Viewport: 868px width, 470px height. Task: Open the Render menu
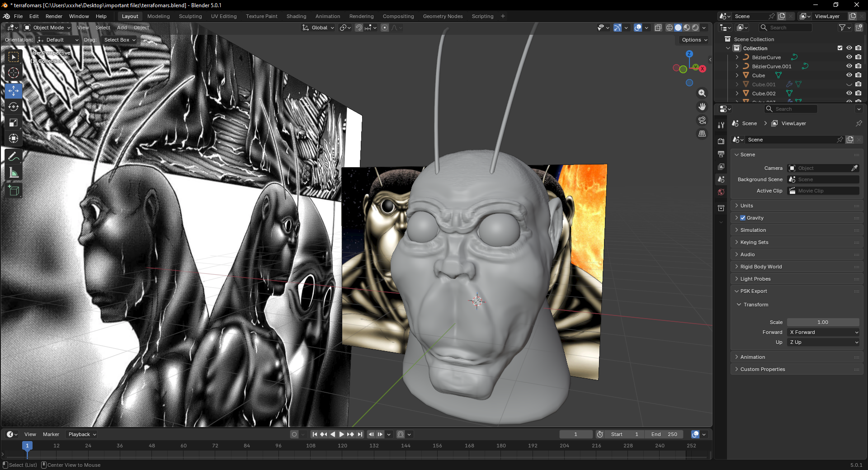tap(54, 16)
